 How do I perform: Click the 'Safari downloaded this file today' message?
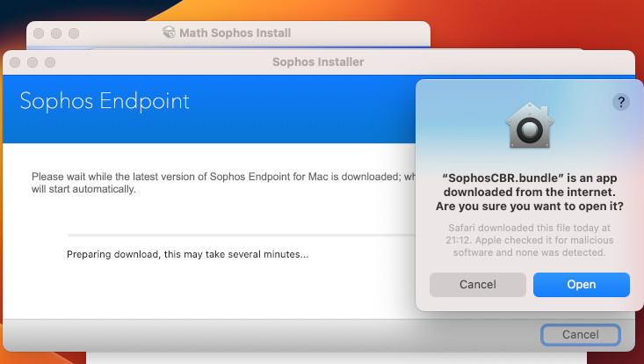(530, 240)
